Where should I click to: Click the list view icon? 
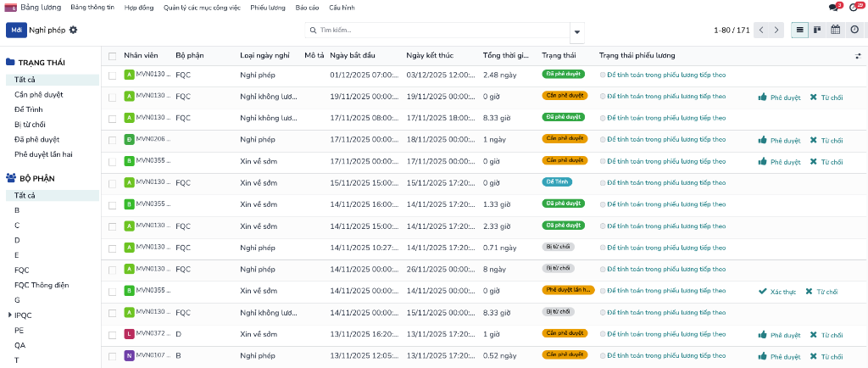(799, 30)
